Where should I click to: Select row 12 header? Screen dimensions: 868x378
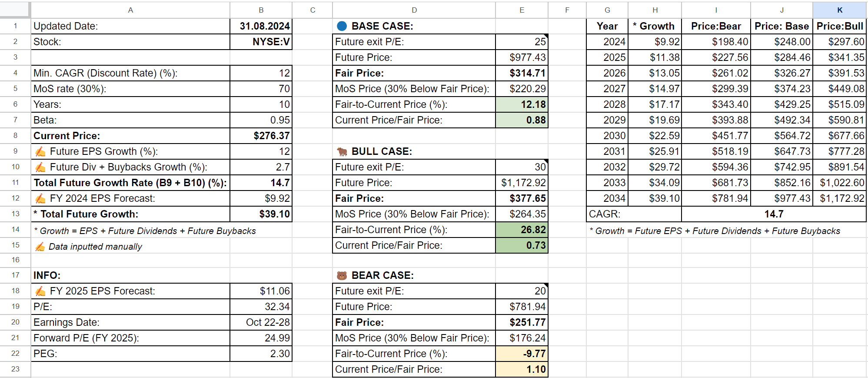(15, 198)
